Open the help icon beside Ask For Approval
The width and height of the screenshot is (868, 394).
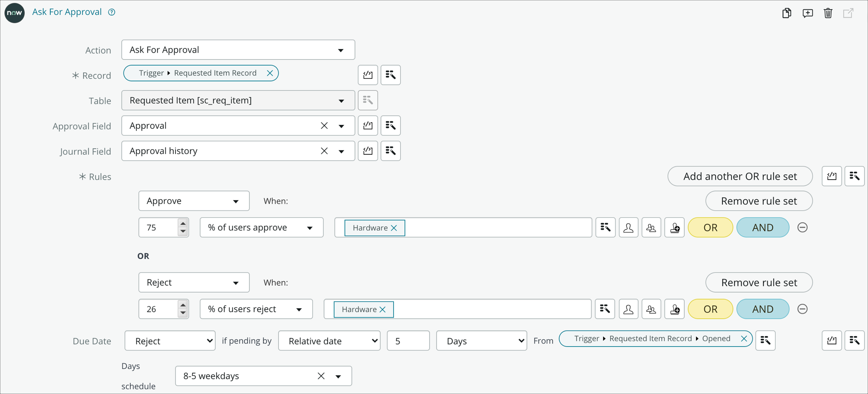click(111, 12)
